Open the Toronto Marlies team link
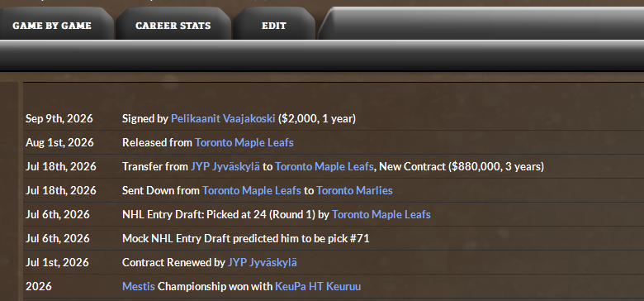644x301 pixels. tap(354, 190)
